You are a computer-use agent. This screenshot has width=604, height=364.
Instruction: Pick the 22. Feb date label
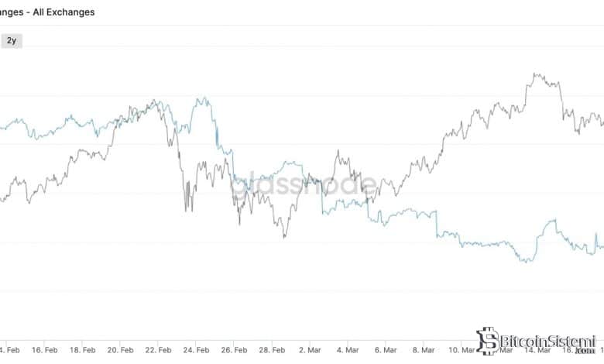(x=159, y=350)
